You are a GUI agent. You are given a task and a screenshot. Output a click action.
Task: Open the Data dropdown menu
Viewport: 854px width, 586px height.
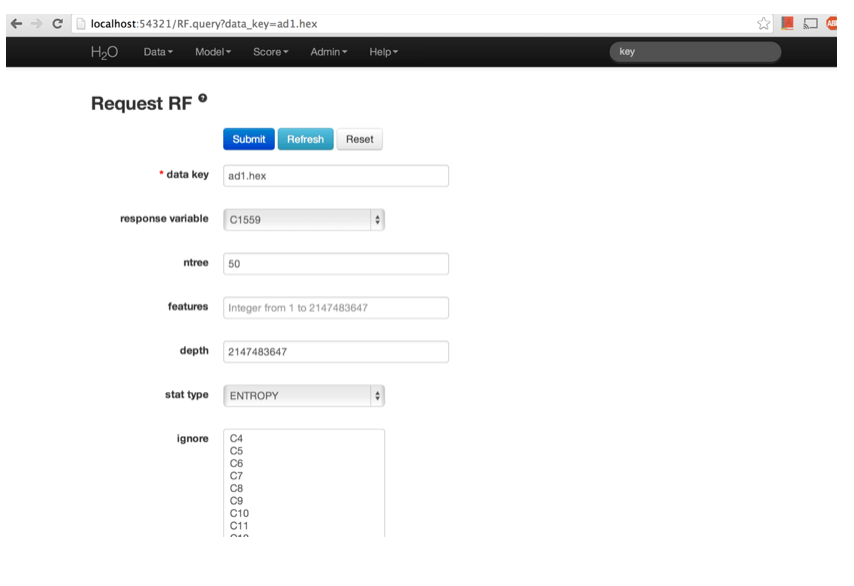coord(158,52)
